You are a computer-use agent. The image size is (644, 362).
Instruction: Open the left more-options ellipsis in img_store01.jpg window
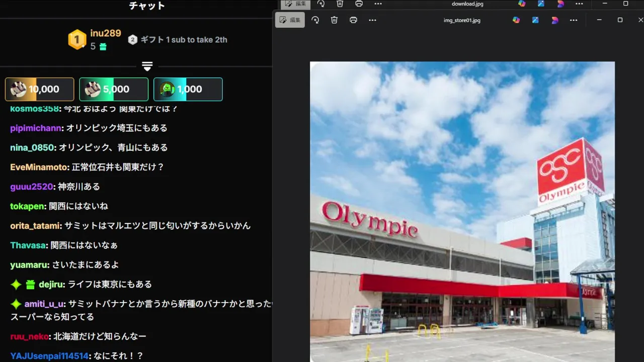point(372,20)
